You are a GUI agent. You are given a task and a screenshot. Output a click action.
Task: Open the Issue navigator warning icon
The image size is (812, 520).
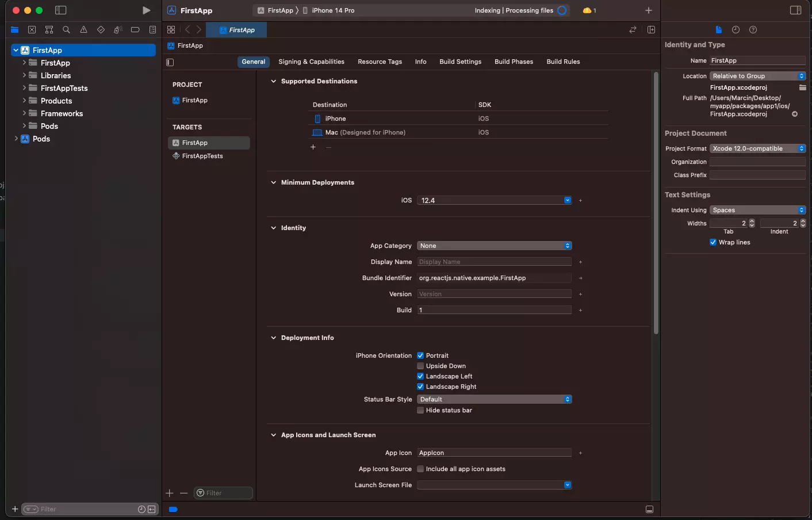point(84,30)
